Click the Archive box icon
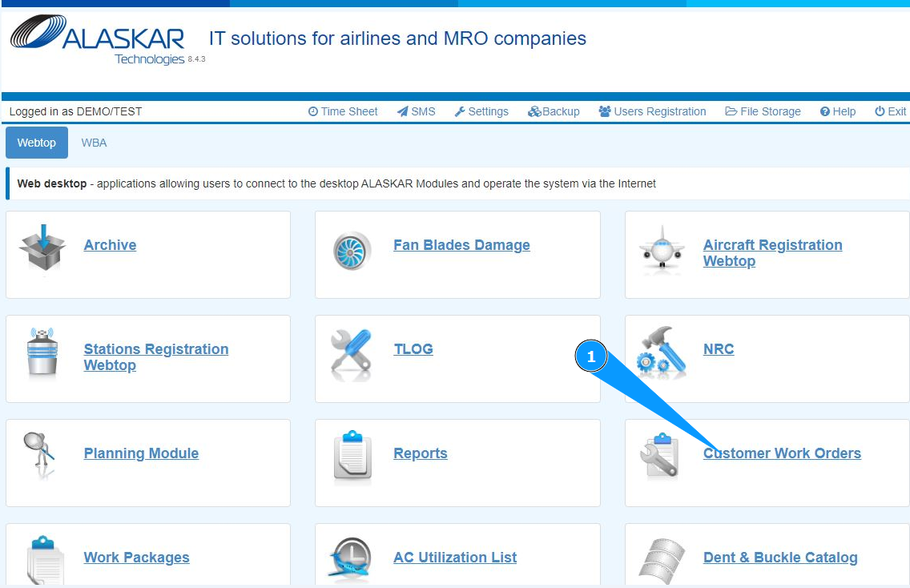The image size is (910, 588). (42, 248)
